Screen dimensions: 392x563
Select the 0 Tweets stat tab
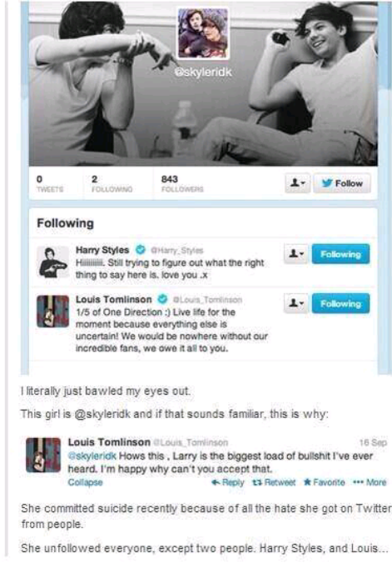pyautogui.click(x=50, y=183)
